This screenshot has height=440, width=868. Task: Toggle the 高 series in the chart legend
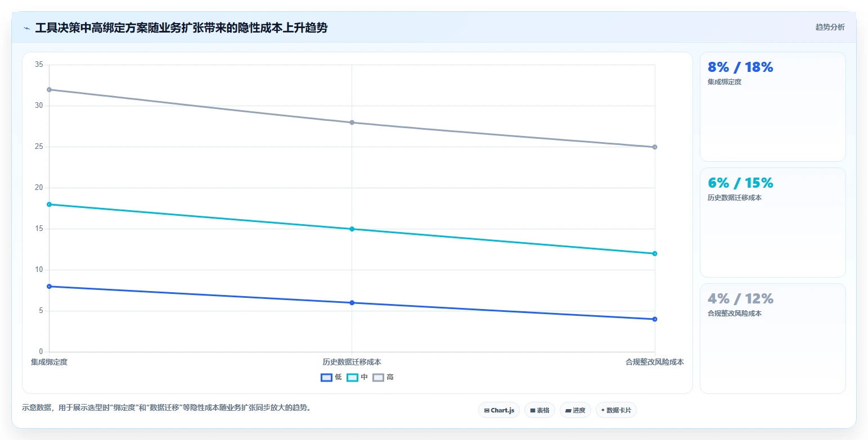coord(383,377)
